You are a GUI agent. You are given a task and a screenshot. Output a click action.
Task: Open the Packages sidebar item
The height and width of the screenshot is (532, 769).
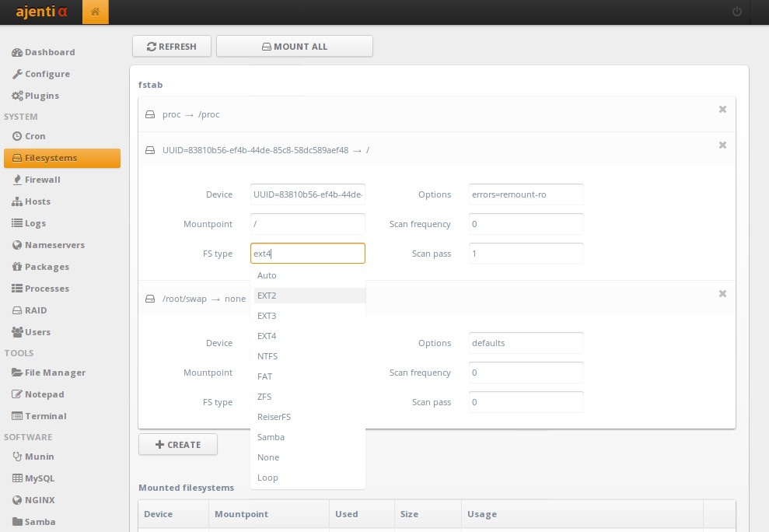47,267
